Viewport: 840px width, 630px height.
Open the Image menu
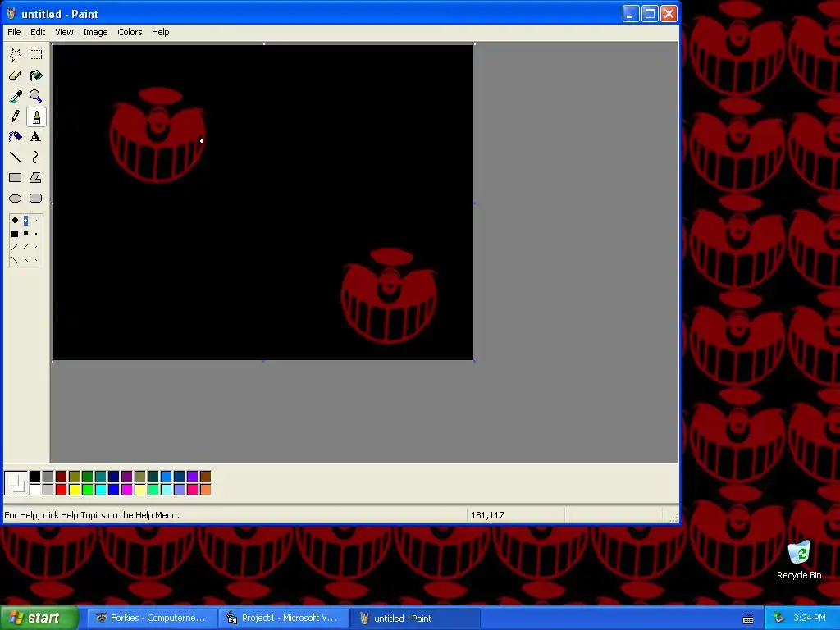(95, 32)
